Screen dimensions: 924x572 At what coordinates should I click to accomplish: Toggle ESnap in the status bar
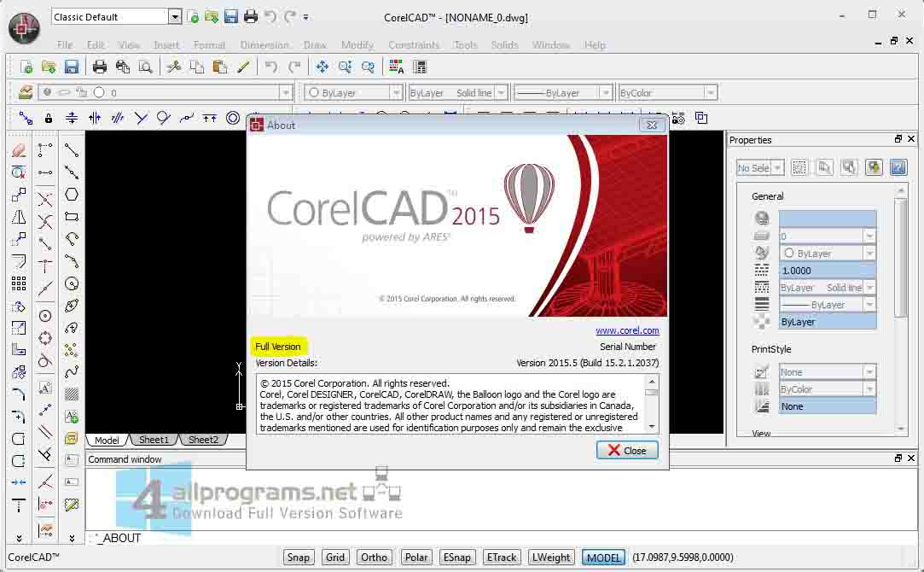tap(456, 557)
